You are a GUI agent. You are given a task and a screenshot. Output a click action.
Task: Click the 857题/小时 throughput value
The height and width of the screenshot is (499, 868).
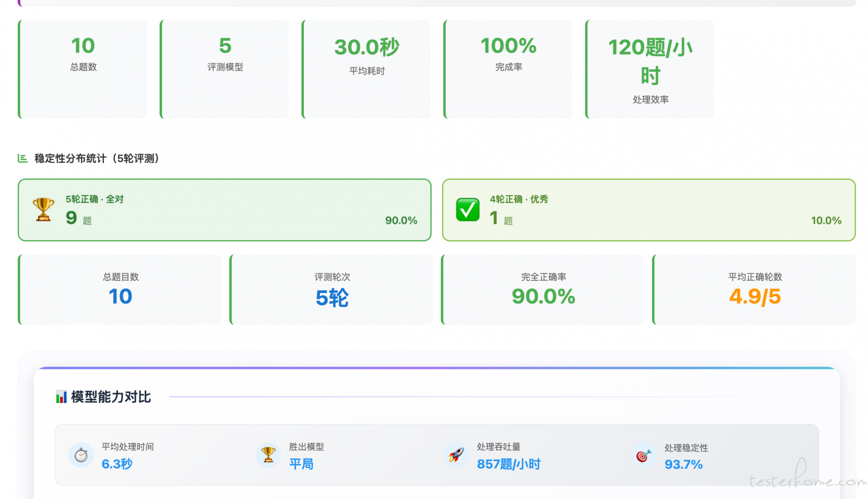click(509, 464)
